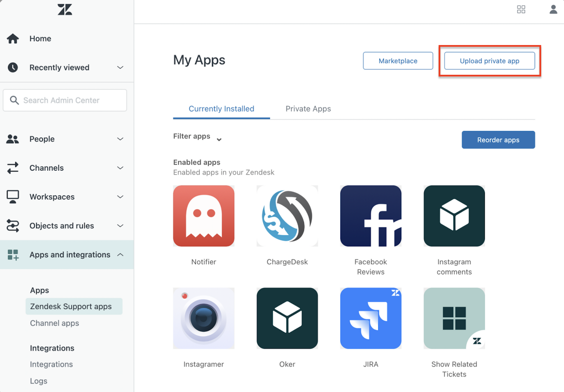564x392 pixels.
Task: Click the Notifier app name label
Action: coord(204,262)
